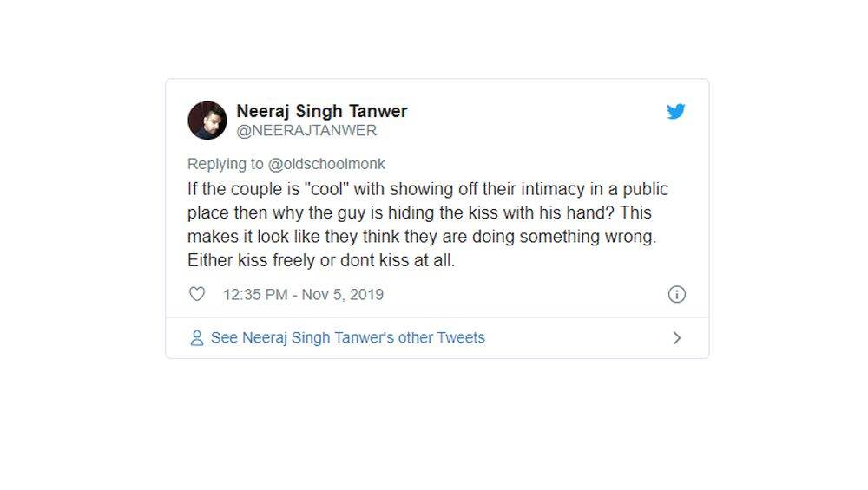Click the tweet line starting 'place then why'
868x490 pixels.
point(419,213)
